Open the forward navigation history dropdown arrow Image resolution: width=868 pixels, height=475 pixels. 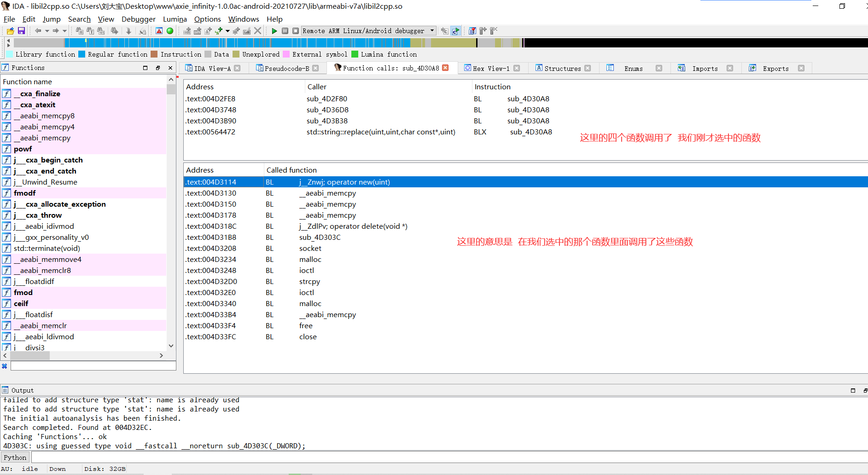pyautogui.click(x=64, y=30)
